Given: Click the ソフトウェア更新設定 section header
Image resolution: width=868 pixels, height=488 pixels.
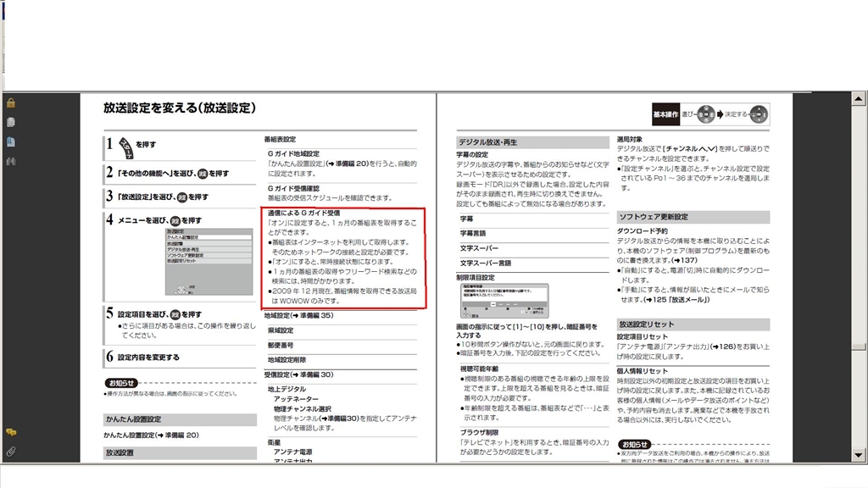Looking at the screenshot, I should point(693,217).
